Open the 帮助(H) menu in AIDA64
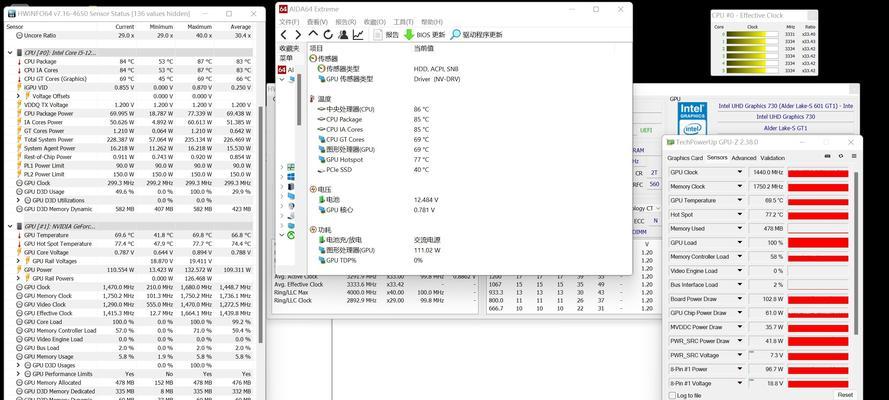 pyautogui.click(x=431, y=22)
